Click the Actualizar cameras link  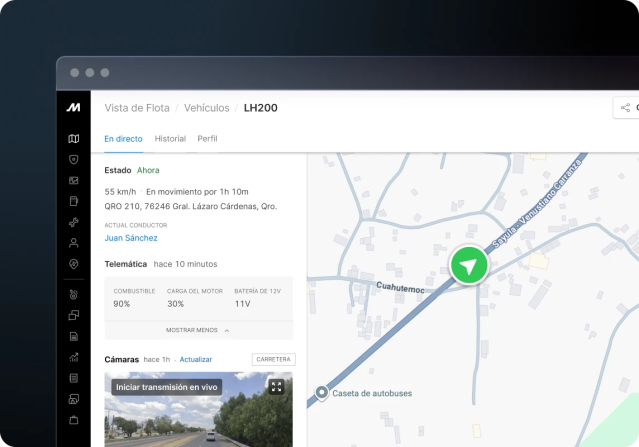click(196, 359)
